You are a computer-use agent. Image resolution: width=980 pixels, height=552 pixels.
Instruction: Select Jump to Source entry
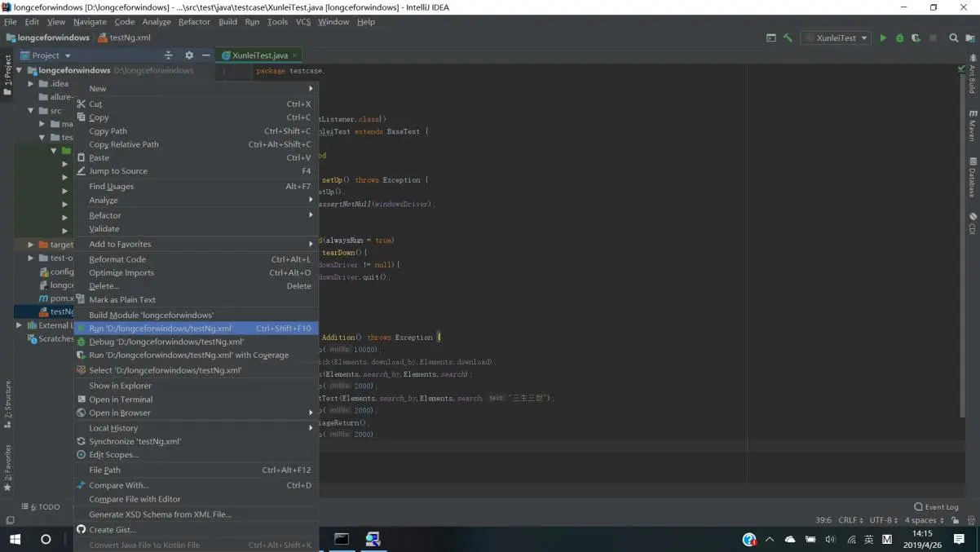196,171
